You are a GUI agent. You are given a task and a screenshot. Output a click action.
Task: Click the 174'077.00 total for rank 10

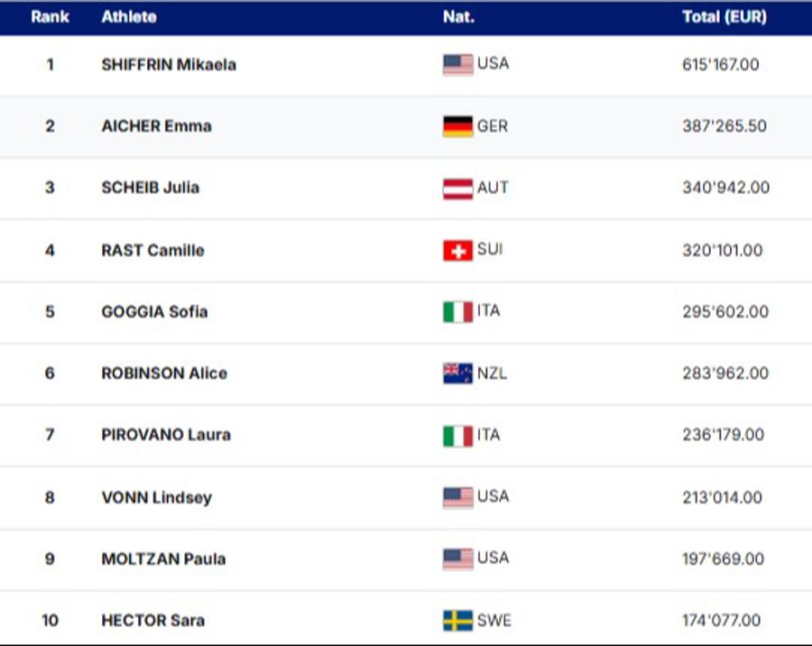[721, 621]
